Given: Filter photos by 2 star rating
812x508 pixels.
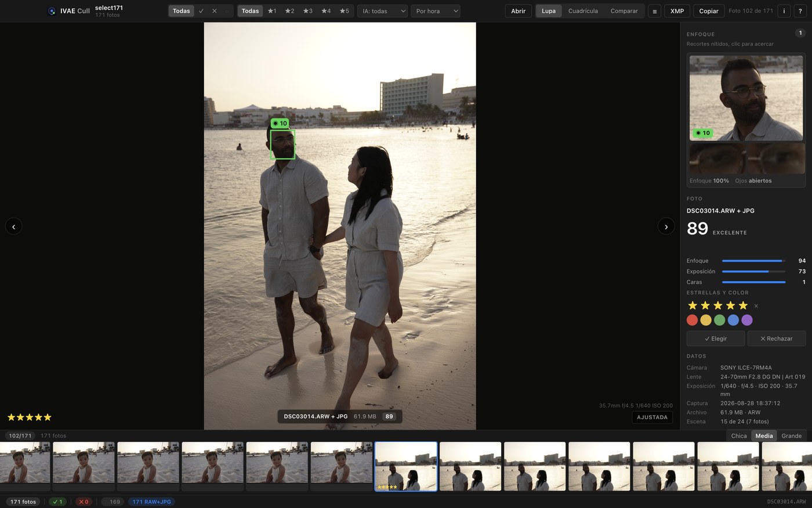Looking at the screenshot, I should [x=289, y=11].
